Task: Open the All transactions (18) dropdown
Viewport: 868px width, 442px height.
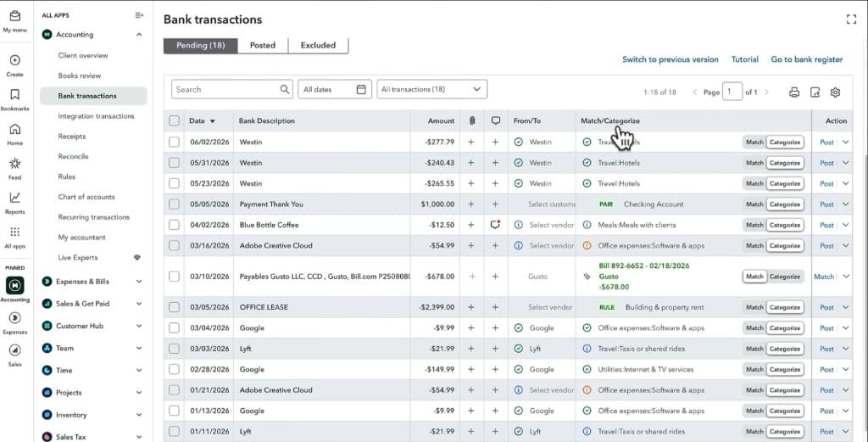Action: 431,89
